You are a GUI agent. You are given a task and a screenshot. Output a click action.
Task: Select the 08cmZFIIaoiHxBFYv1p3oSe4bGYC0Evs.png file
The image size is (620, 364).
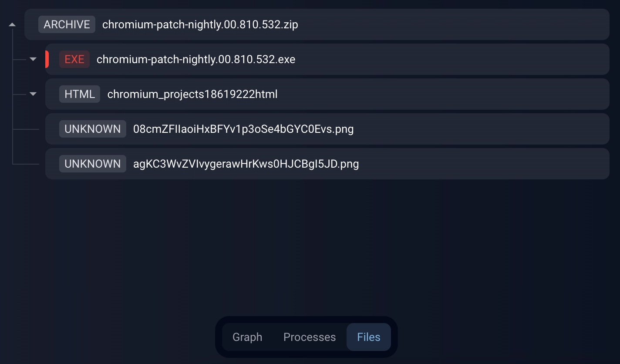pos(243,129)
